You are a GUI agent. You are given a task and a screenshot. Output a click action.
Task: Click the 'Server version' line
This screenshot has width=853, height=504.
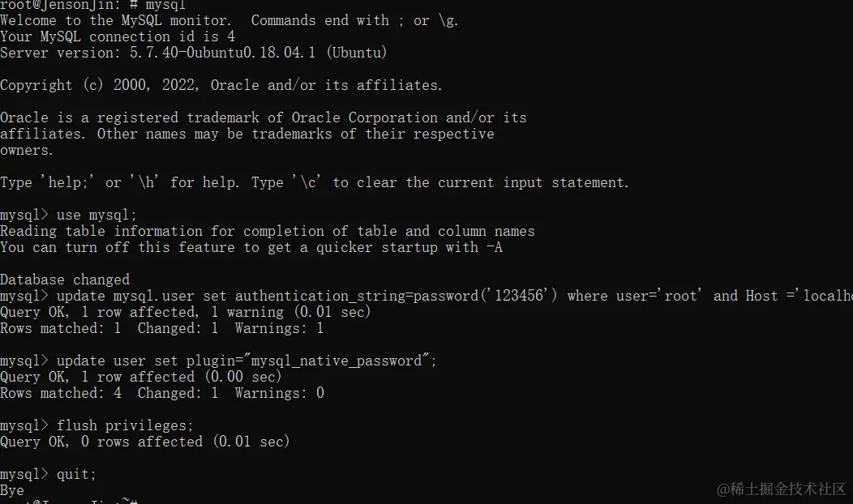(x=194, y=53)
